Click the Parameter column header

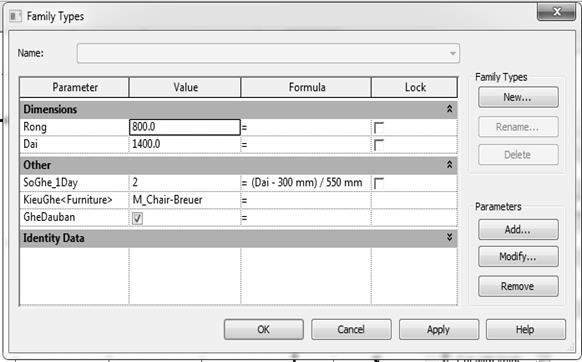(74, 87)
